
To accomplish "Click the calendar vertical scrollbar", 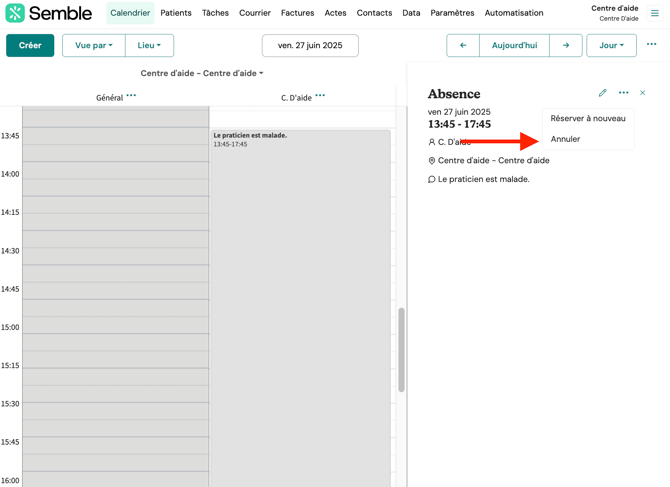I will (402, 350).
